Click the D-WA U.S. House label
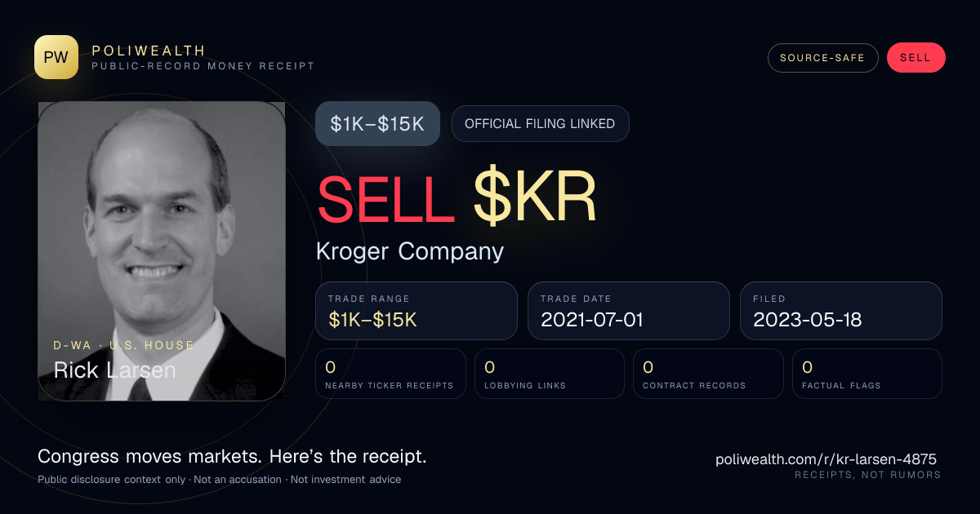The height and width of the screenshot is (514, 980). [x=124, y=345]
